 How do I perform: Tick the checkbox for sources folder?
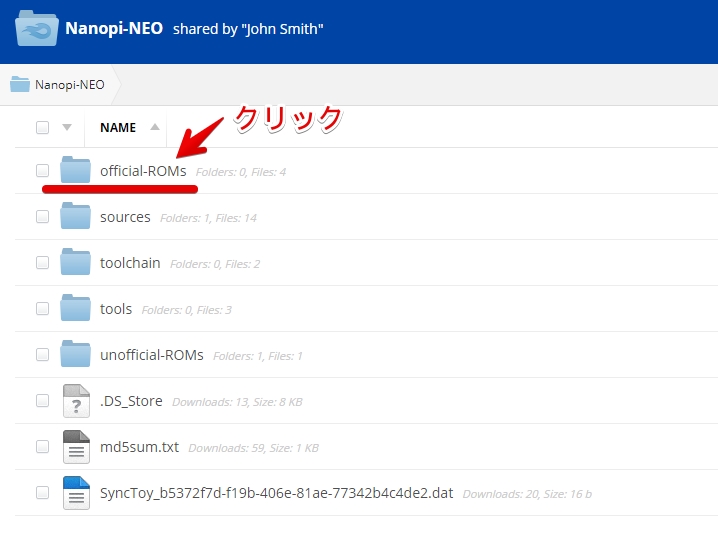[x=43, y=216]
